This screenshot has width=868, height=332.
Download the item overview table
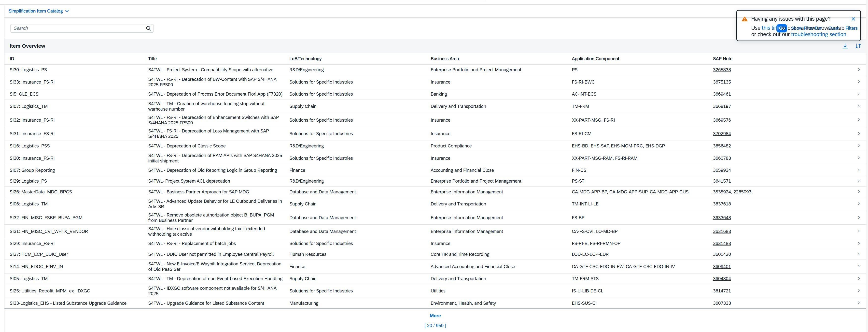(845, 46)
